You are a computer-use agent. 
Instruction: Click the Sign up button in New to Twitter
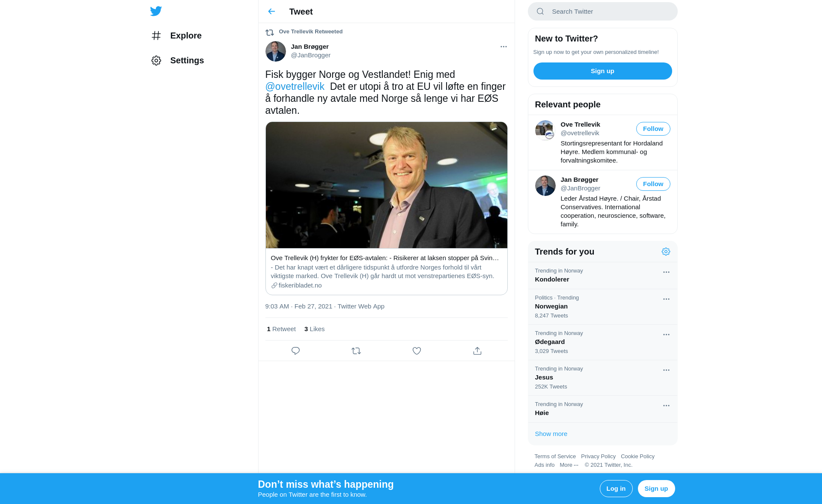coord(602,71)
